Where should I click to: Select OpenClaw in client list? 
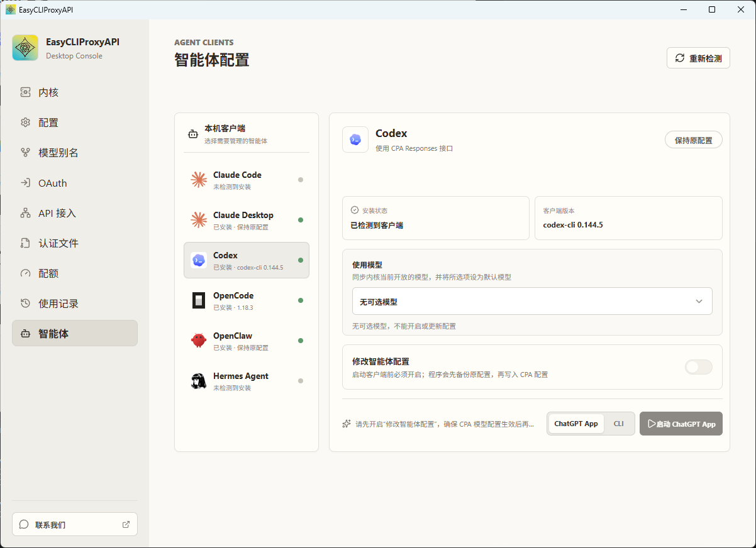click(x=247, y=341)
